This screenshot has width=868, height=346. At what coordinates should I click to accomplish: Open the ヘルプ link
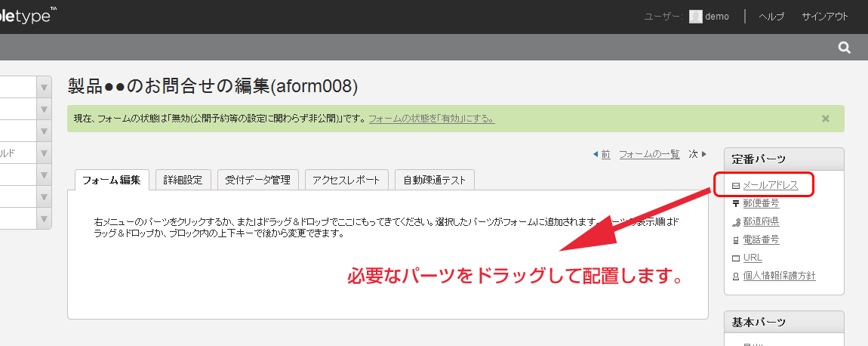[x=771, y=17]
